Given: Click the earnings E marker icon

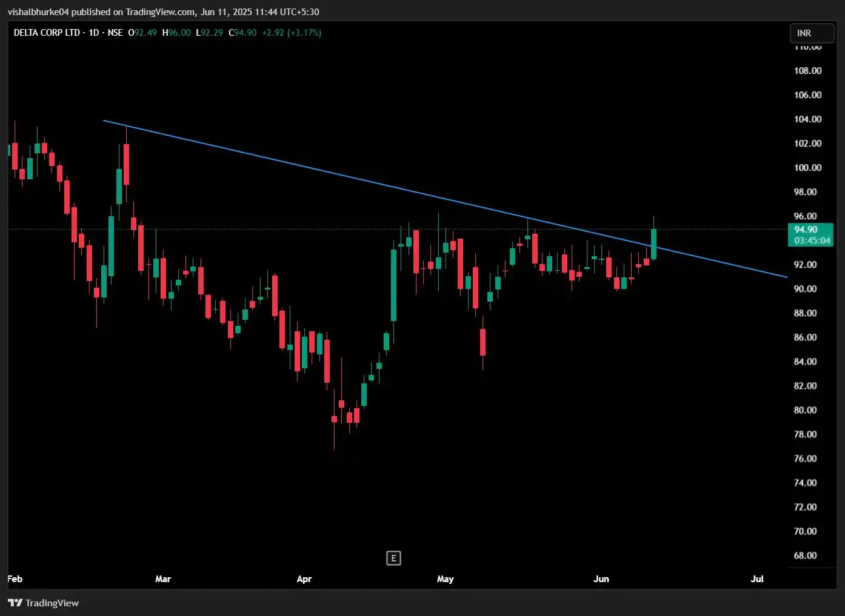Looking at the screenshot, I should (x=393, y=558).
